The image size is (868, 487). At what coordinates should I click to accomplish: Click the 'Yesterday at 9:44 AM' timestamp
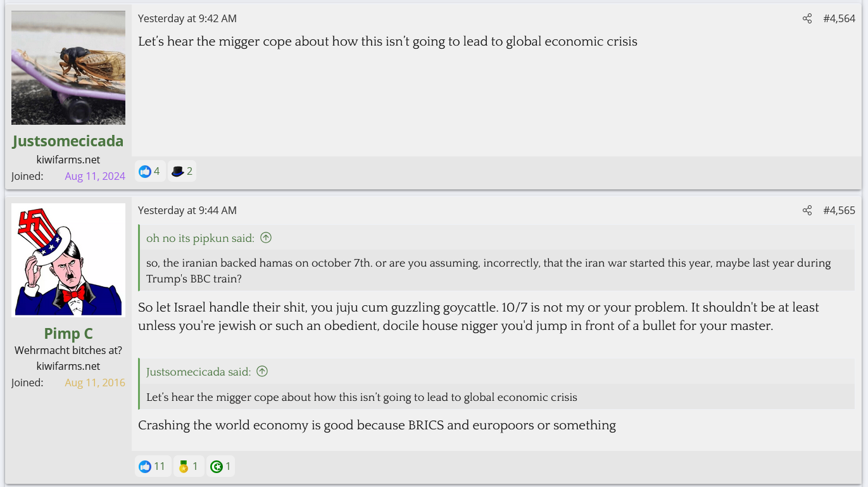(187, 210)
